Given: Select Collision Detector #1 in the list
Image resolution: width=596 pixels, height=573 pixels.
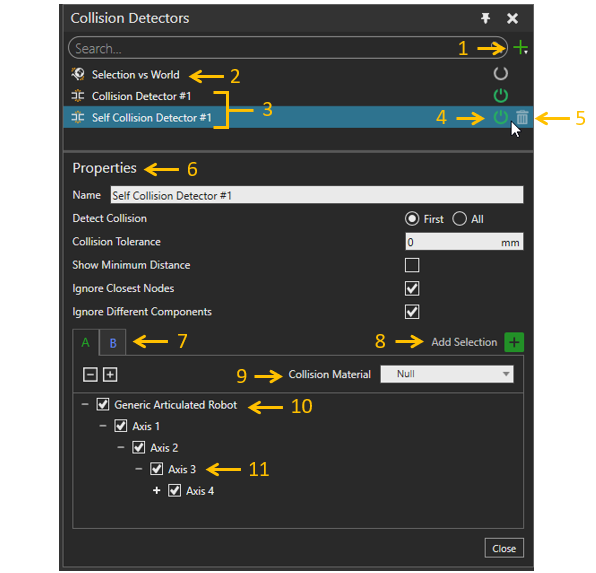Looking at the screenshot, I should (141, 96).
